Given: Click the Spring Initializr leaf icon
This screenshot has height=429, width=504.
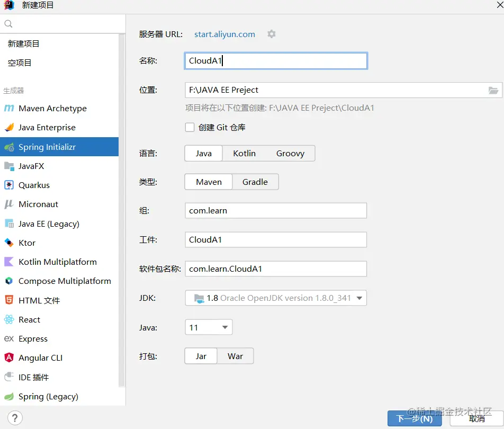Looking at the screenshot, I should [9, 147].
